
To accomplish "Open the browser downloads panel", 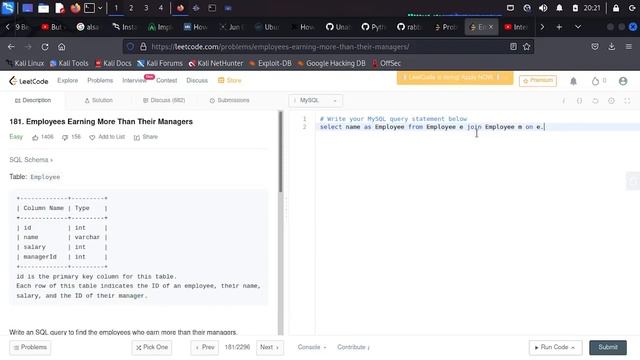I will coord(611,47).
